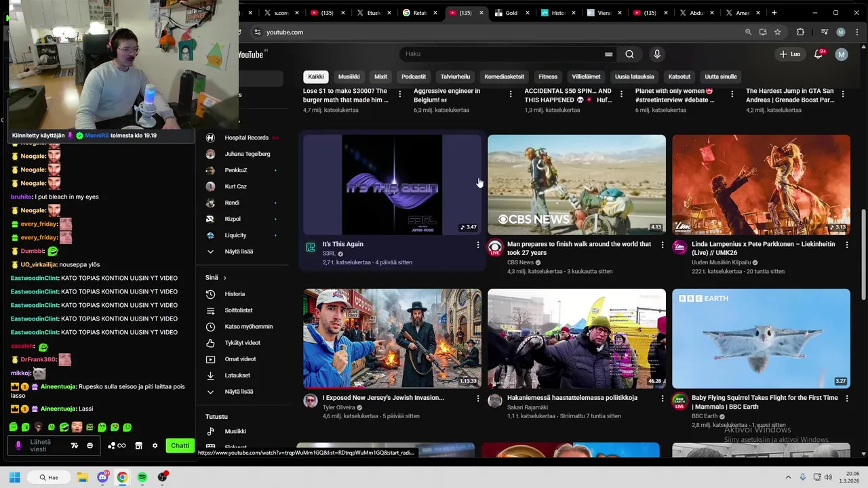868x488 pixels.
Task: Select the Musiikki filter chip
Action: point(349,77)
